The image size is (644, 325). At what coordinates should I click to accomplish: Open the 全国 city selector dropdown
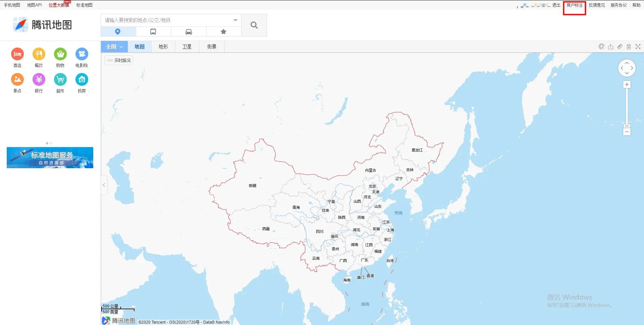tap(114, 47)
